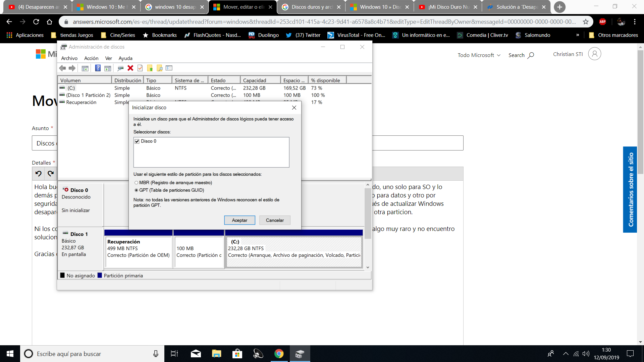Open the Acción menu
This screenshot has height=362, width=644.
pos(91,58)
